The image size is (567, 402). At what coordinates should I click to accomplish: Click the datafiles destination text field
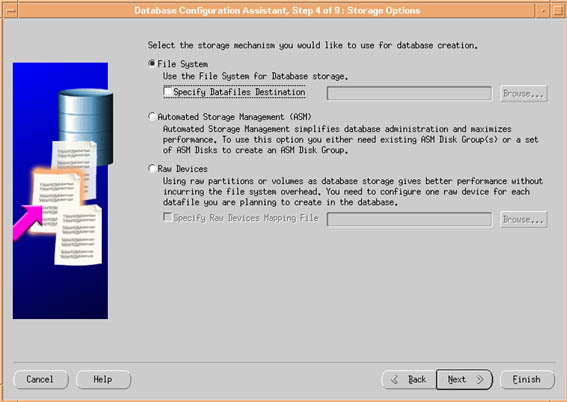(x=409, y=93)
